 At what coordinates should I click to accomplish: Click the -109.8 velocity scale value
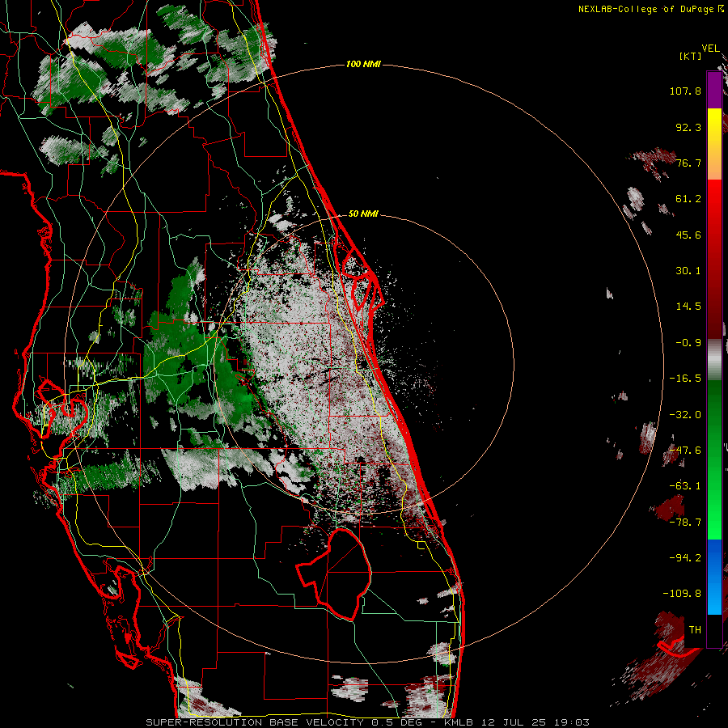[x=682, y=594]
